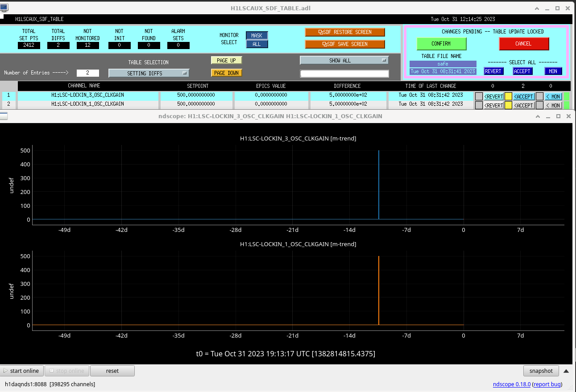Click the H1:LSC-LOCKIN_3_OSC_CLKGAIN [m-trend] plot title

pos(298,139)
